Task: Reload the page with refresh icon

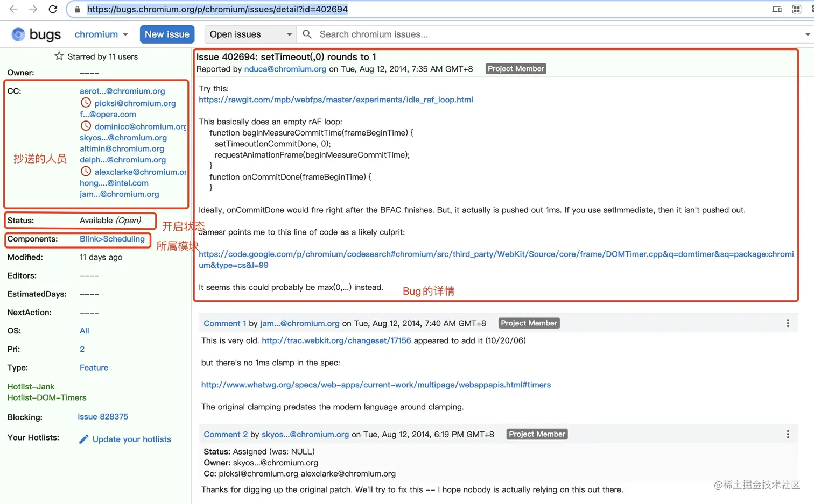Action: (53, 9)
